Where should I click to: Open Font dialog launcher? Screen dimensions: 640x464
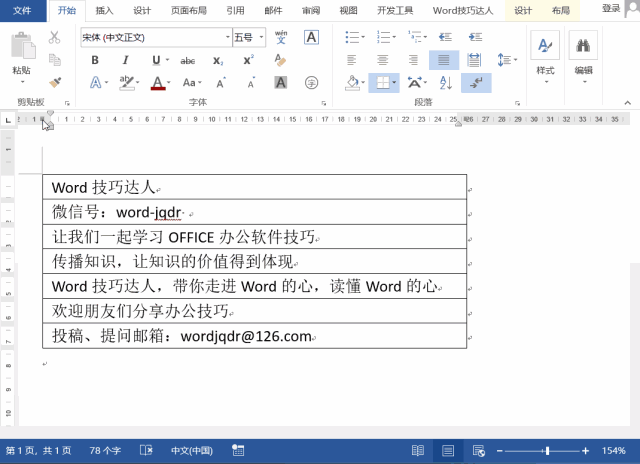pos(324,103)
